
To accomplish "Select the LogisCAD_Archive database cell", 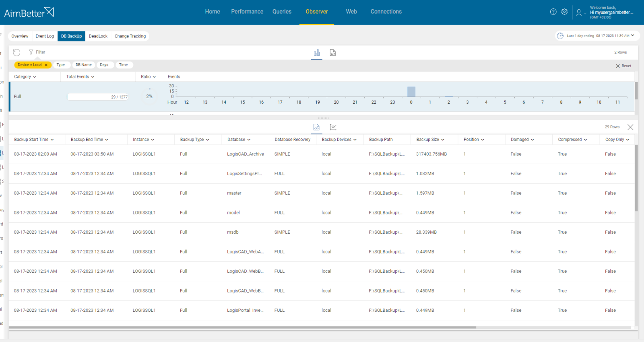I will [x=246, y=154].
